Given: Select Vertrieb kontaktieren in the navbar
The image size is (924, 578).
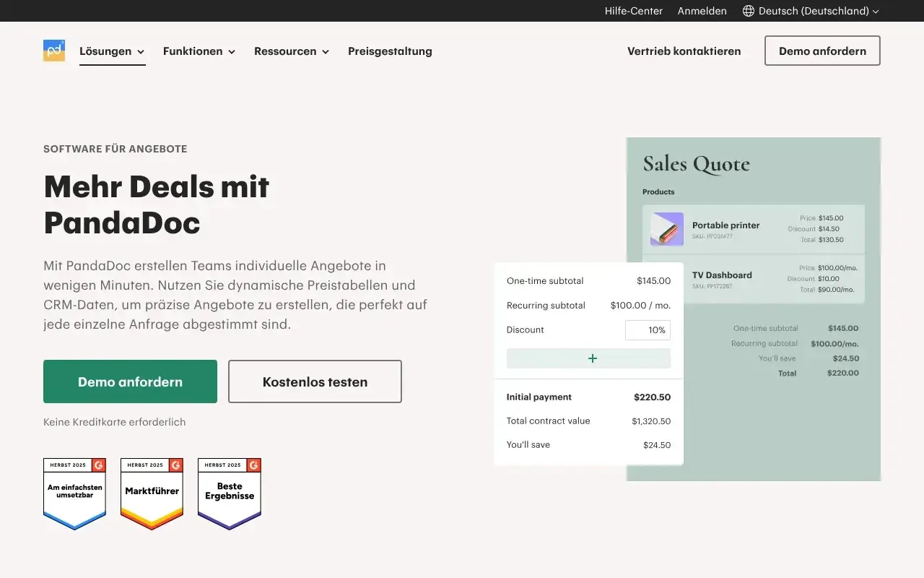Looking at the screenshot, I should point(684,51).
